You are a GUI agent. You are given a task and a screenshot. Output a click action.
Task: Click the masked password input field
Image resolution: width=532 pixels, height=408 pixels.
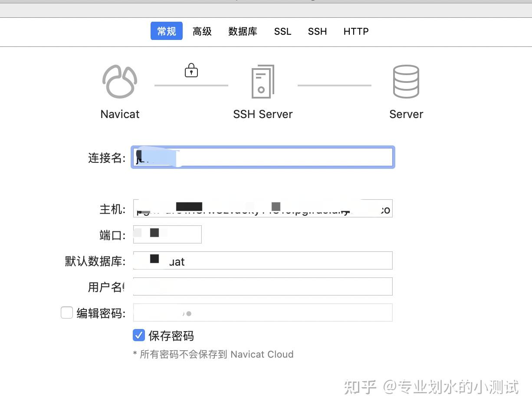(263, 312)
